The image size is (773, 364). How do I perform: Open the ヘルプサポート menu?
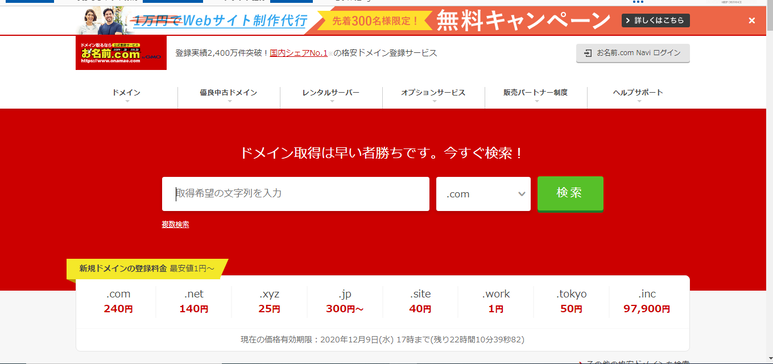pos(638,93)
